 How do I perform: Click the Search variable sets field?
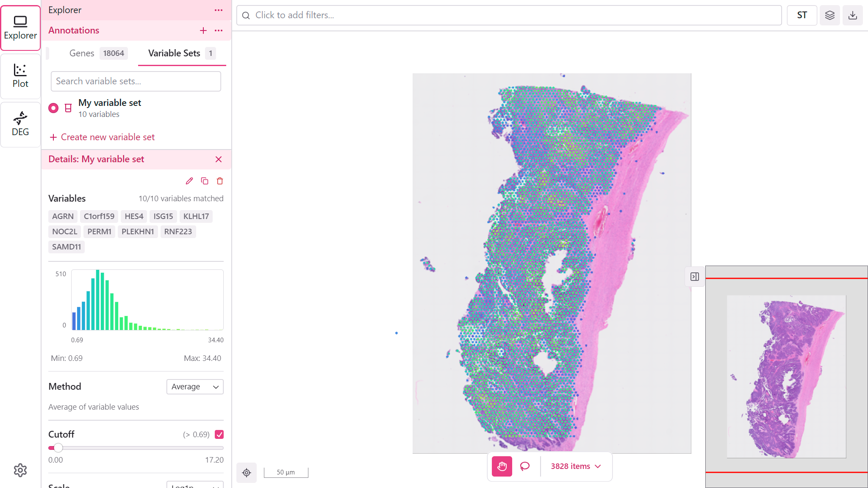136,81
